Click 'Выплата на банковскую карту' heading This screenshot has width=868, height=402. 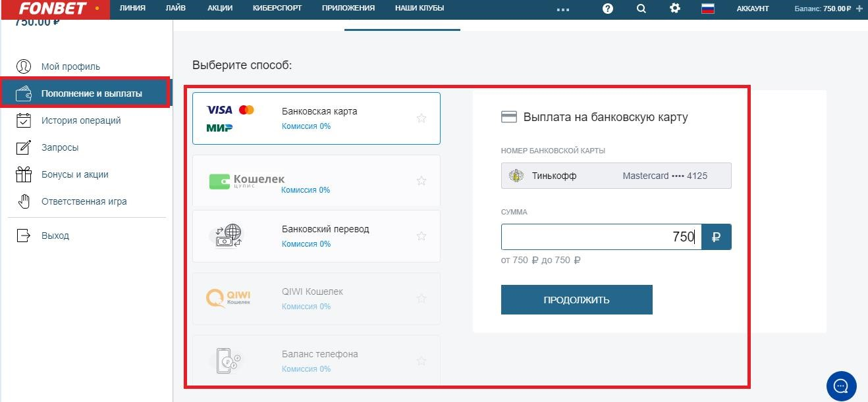(605, 117)
